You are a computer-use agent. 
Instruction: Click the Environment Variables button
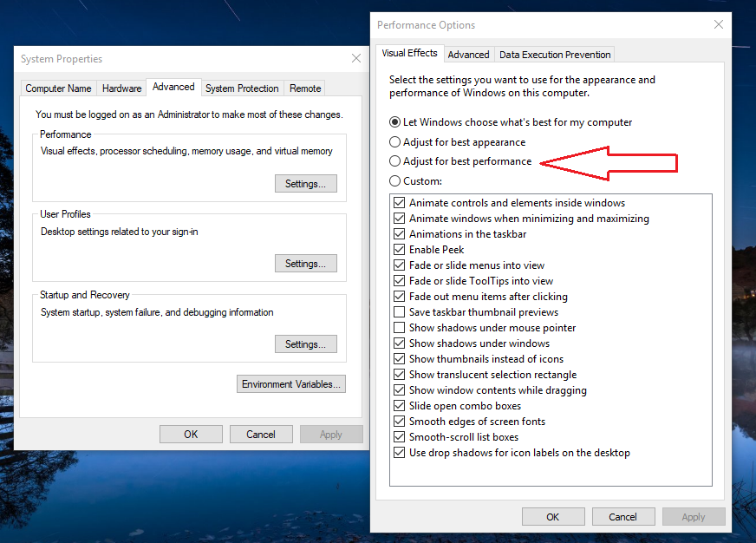tap(291, 384)
